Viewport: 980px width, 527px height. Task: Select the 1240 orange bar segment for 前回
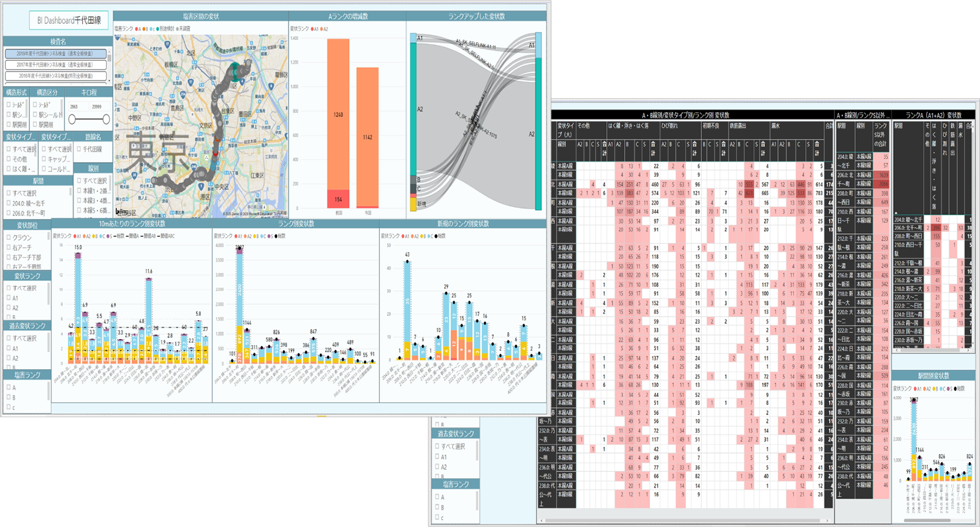click(338, 114)
